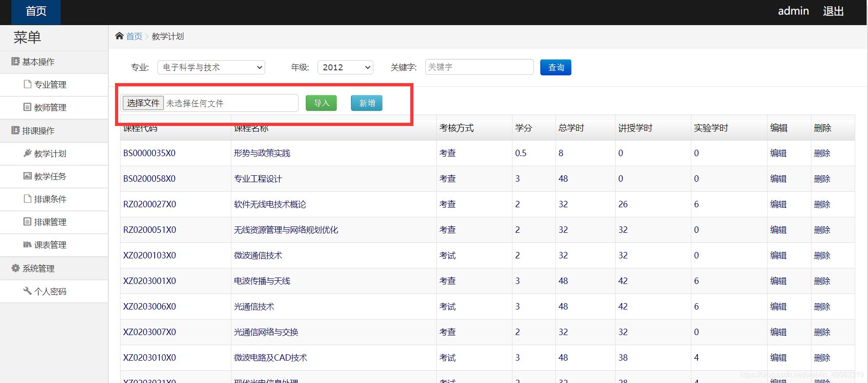The width and height of the screenshot is (868, 383).
Task: Click the 教师管理 list icon
Action: pos(27,107)
